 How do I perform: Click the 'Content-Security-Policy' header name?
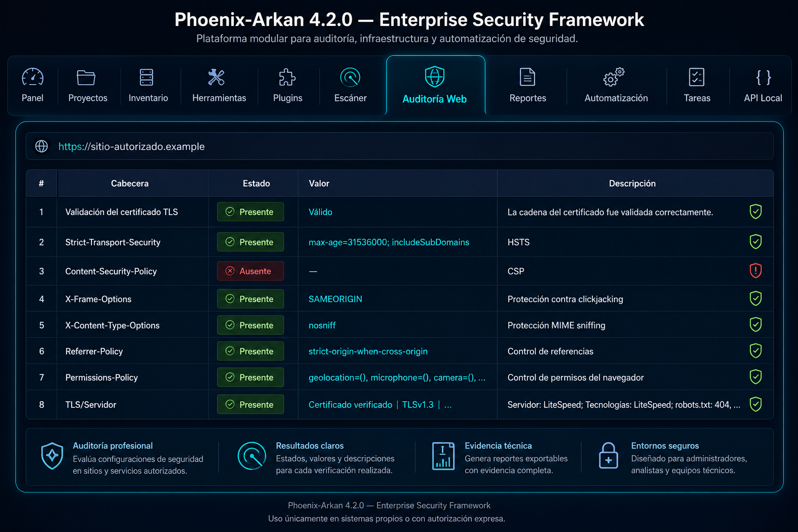(111, 271)
